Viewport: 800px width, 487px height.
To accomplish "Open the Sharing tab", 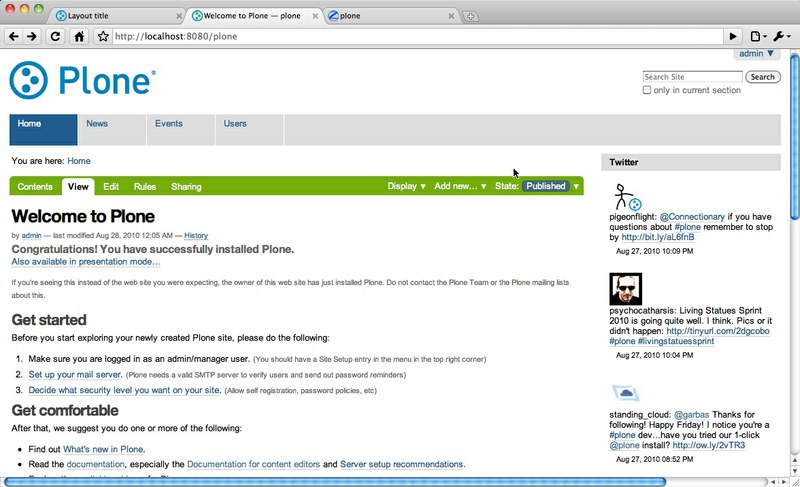I will coord(186,186).
